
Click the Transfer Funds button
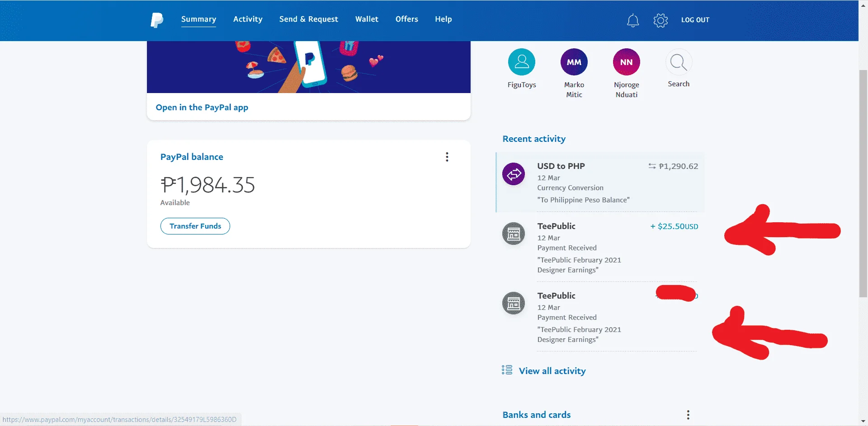195,226
